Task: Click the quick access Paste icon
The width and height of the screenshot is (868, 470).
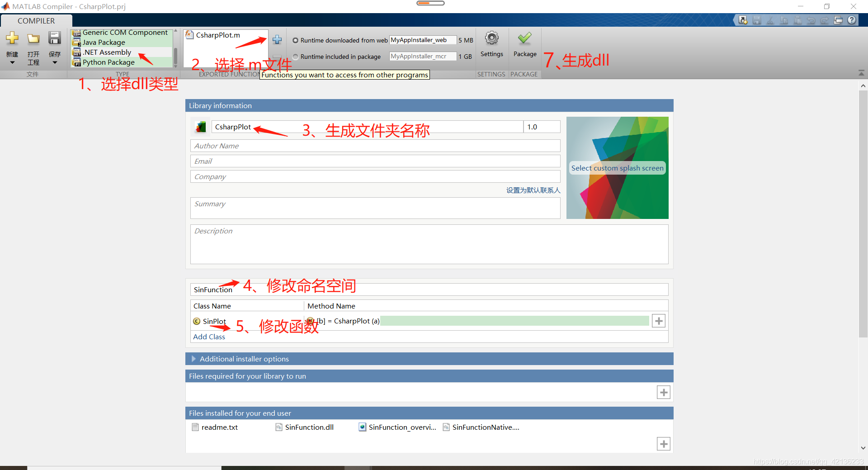Action: click(798, 20)
